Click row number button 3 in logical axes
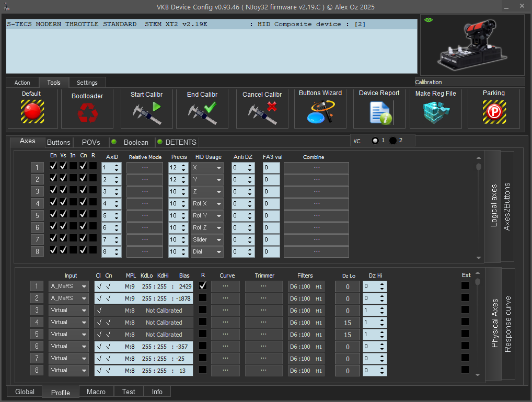 click(x=37, y=191)
